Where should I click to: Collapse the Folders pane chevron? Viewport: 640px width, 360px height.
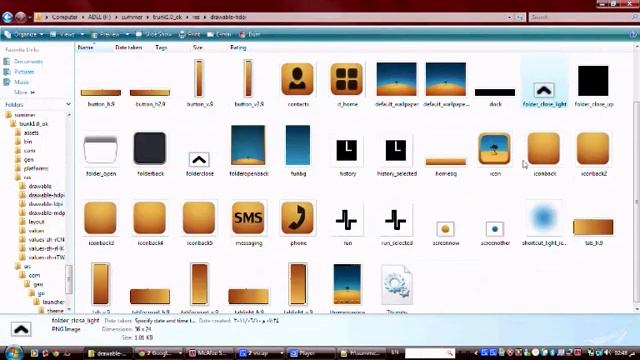click(68, 104)
